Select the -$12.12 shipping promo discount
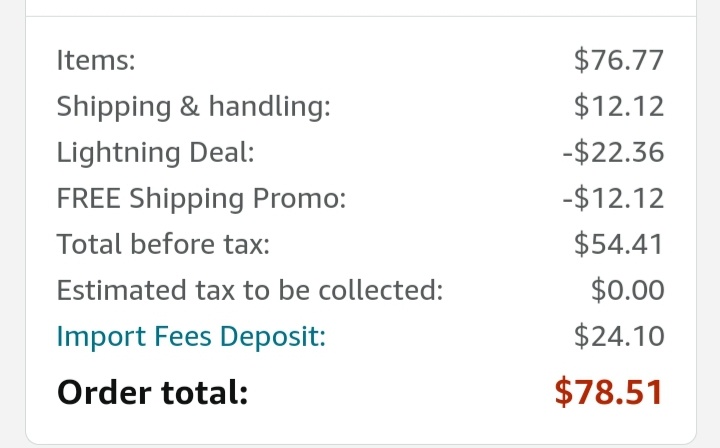This screenshot has height=448, width=720. 613,199
